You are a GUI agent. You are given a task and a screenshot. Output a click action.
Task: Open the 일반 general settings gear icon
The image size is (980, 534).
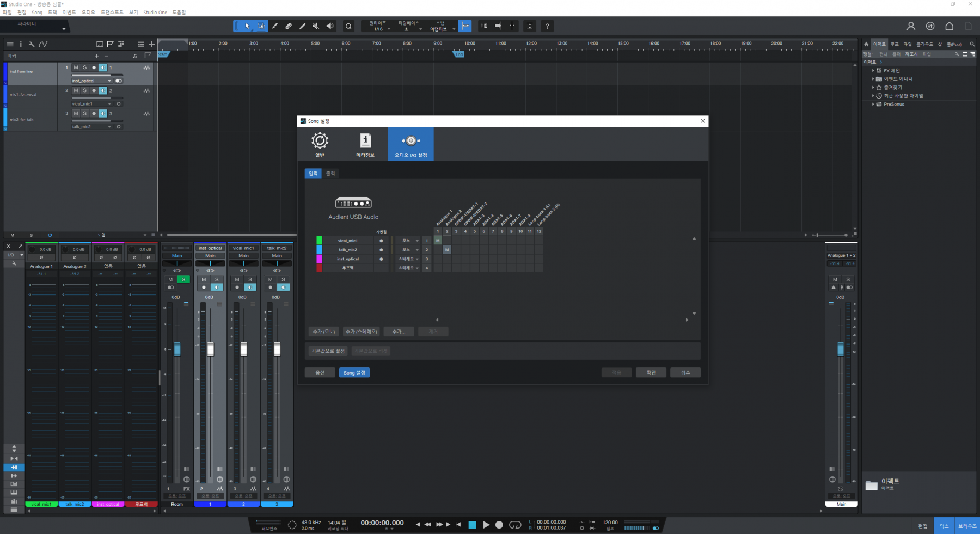click(320, 141)
